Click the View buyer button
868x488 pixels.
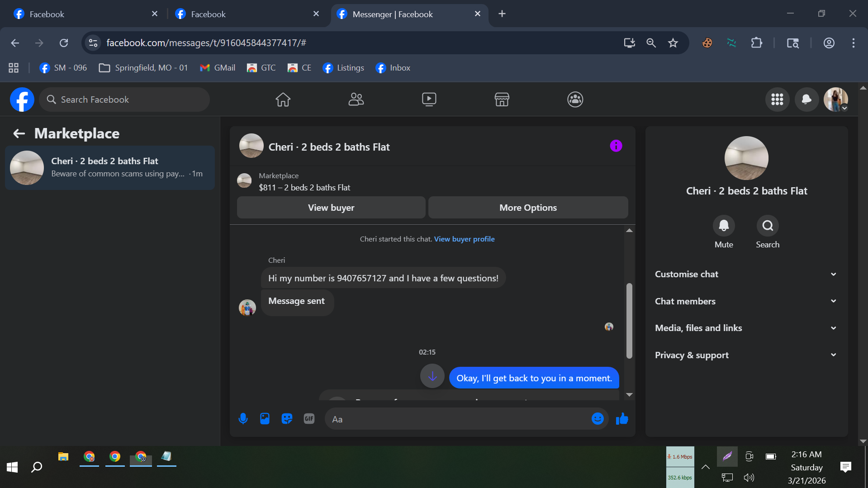coord(331,208)
